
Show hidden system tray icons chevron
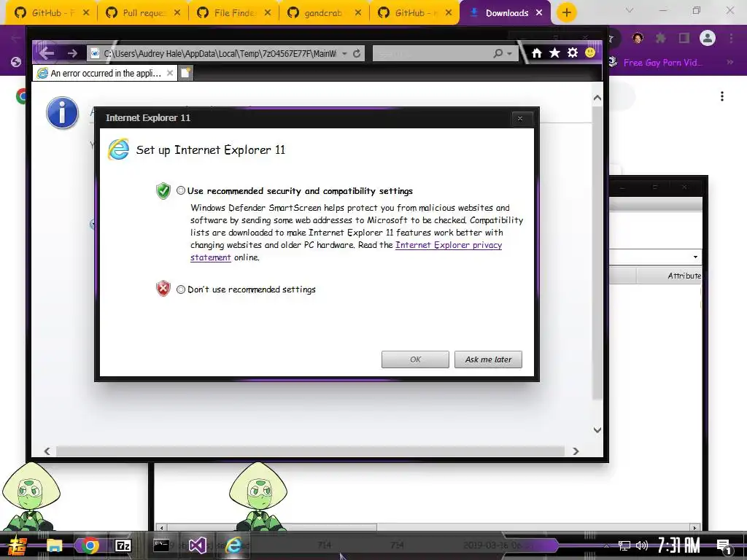pos(606,545)
